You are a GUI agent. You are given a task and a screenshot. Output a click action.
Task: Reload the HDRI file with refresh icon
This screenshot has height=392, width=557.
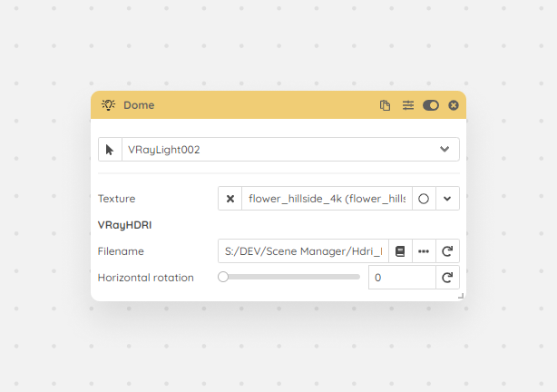447,251
